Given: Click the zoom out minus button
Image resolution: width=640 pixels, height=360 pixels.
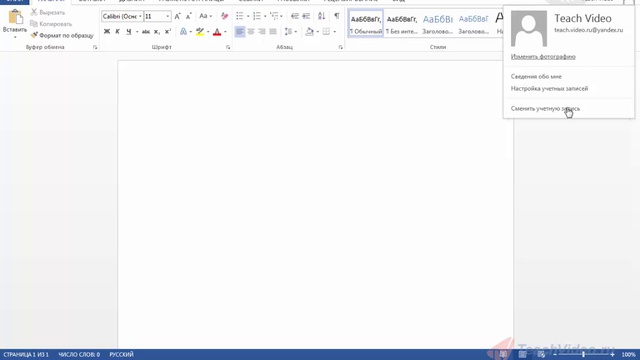Looking at the screenshot, I should coord(554,355).
